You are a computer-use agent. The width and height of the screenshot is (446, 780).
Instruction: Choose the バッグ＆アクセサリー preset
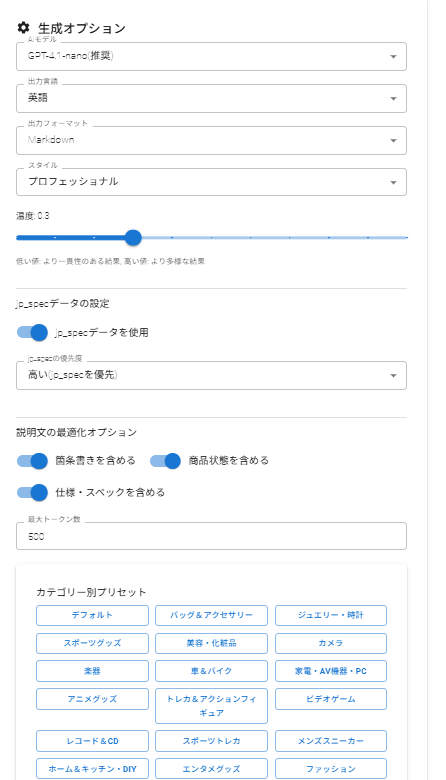[x=211, y=615]
